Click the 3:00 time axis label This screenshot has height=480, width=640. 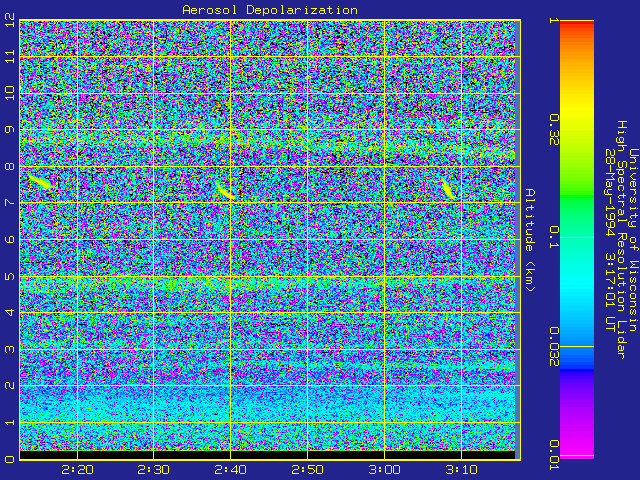coord(384,469)
